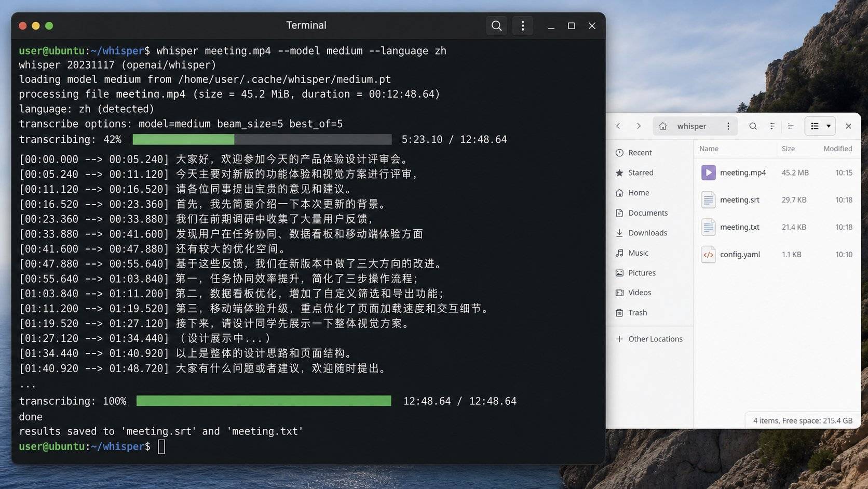Click the 'results saved to' output line
This screenshot has width=868, height=489.
[x=161, y=431]
